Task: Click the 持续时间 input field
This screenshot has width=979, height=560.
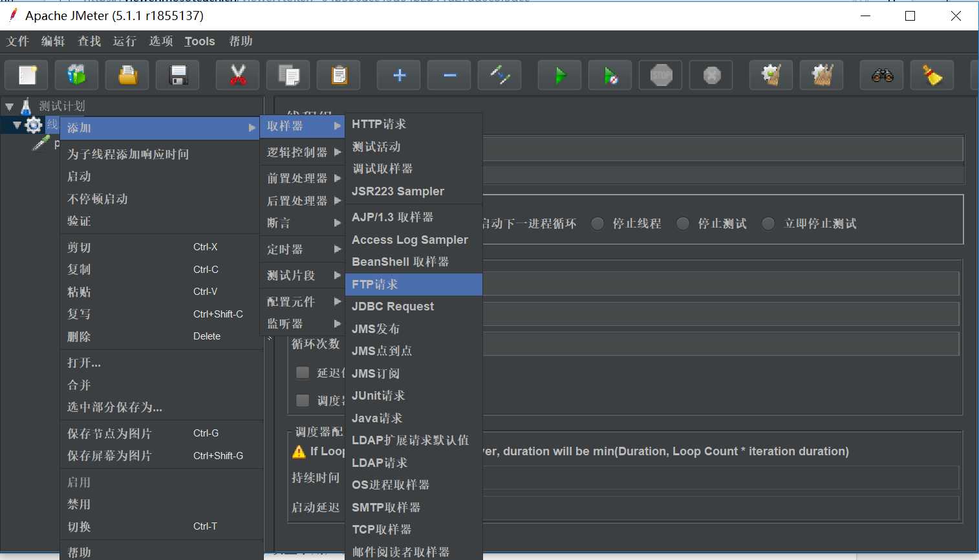Action: 720,478
